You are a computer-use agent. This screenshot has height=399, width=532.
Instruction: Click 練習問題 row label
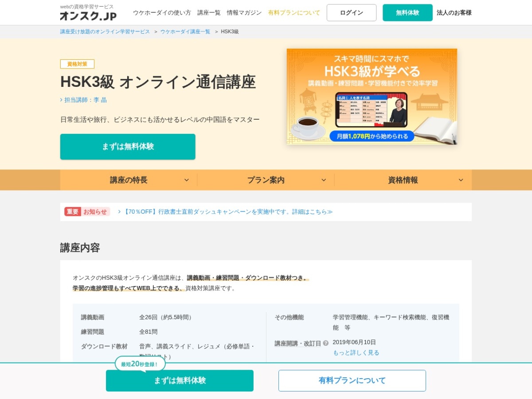(93, 332)
